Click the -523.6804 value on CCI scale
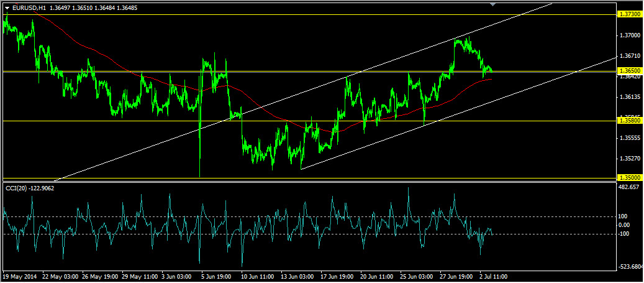 pos(632,267)
